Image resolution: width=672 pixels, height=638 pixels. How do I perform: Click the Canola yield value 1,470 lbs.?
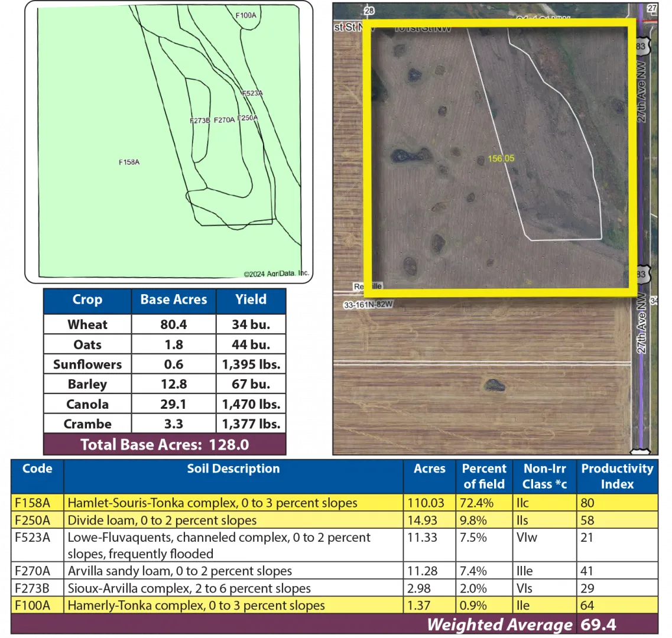pyautogui.click(x=251, y=404)
